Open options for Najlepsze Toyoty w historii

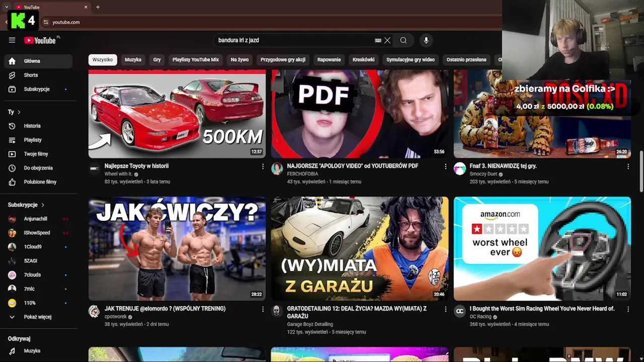point(263,166)
